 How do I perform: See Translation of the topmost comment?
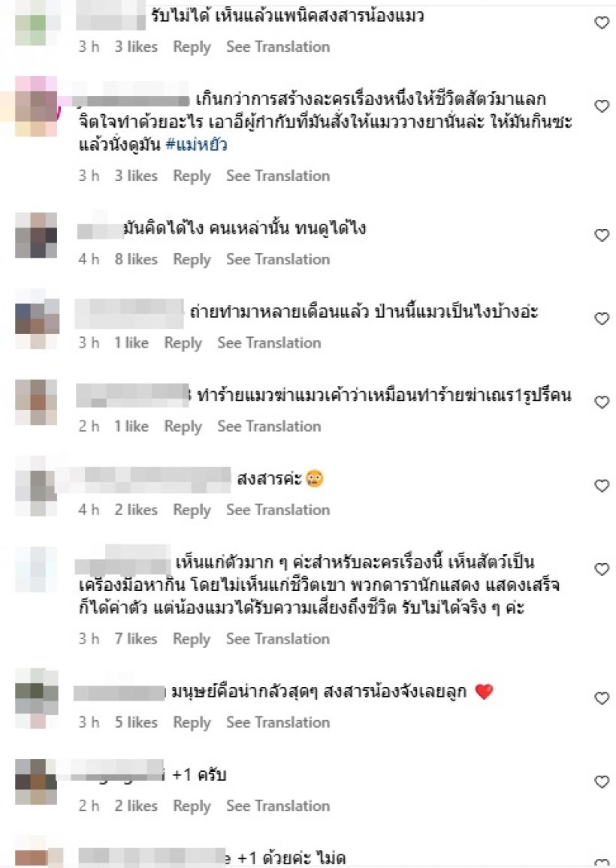pyautogui.click(x=277, y=47)
